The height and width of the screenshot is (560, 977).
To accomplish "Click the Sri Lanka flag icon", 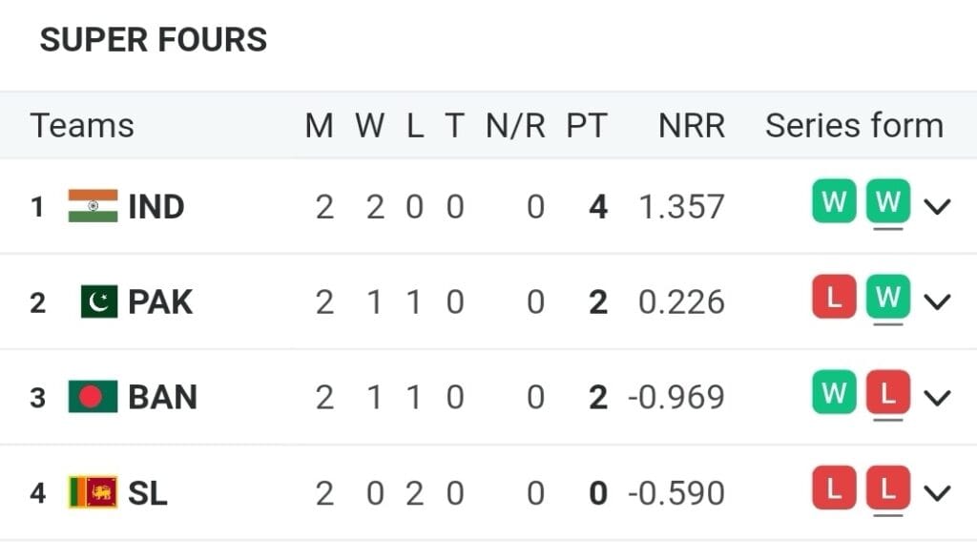I will point(93,492).
